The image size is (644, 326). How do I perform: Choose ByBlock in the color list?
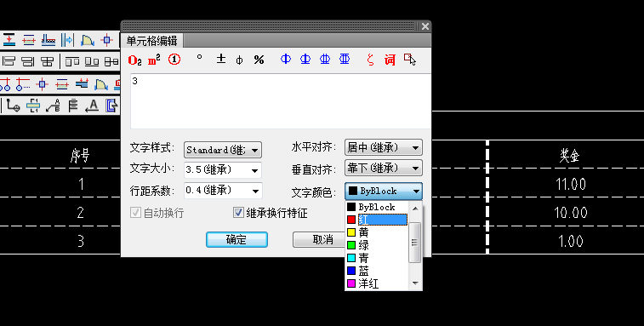[x=377, y=207]
